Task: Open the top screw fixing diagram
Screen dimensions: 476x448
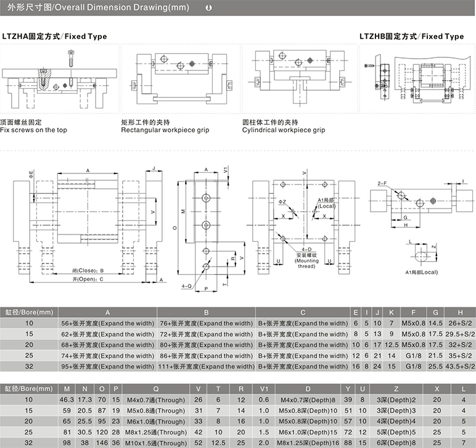Action: click(x=59, y=80)
